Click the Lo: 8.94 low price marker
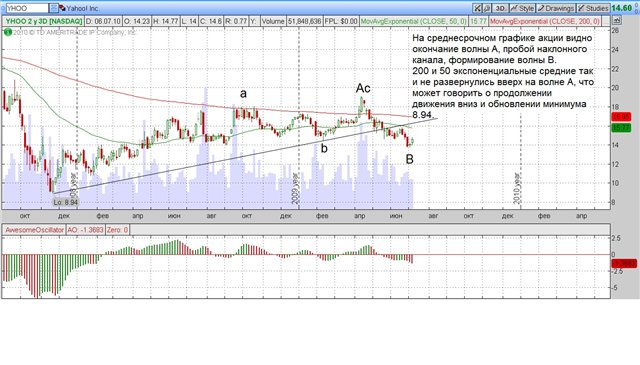This screenshot has height=365, width=640. [65, 202]
